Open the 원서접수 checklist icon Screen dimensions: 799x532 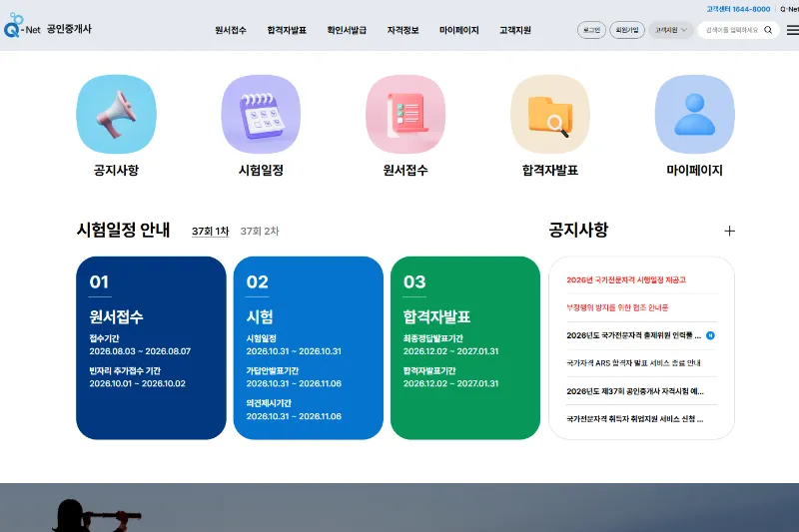[405, 114]
